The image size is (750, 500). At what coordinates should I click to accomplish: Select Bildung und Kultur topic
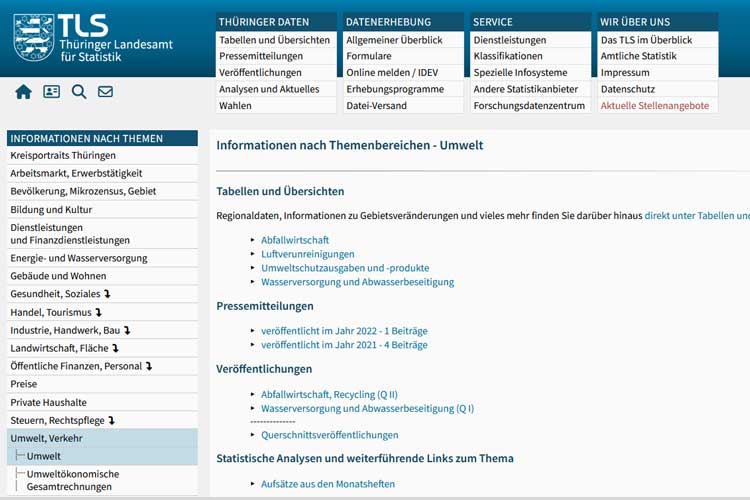tap(102, 210)
